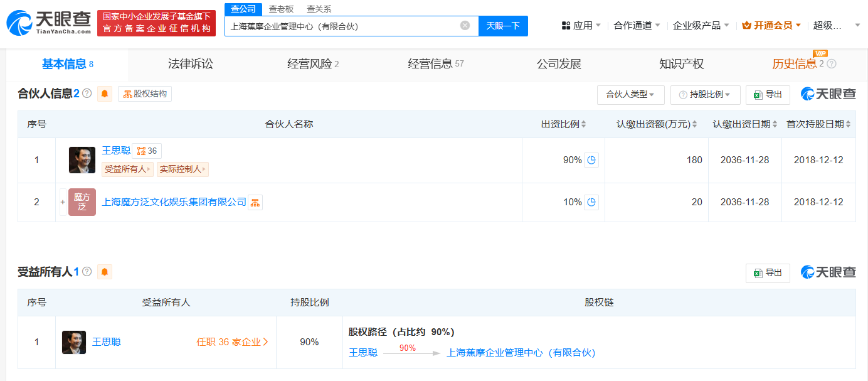The image size is (868, 381).
Task: Open the 合伙人类型 dropdown
Action: (x=630, y=94)
